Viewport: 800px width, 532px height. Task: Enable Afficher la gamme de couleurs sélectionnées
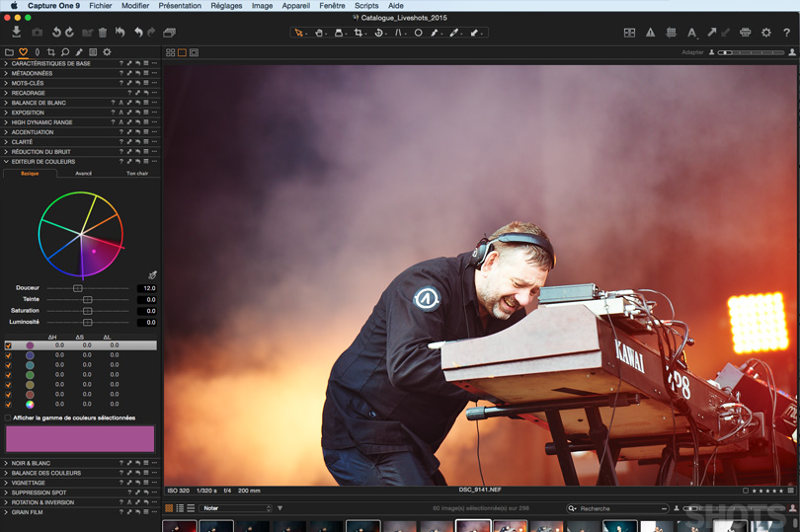point(8,418)
